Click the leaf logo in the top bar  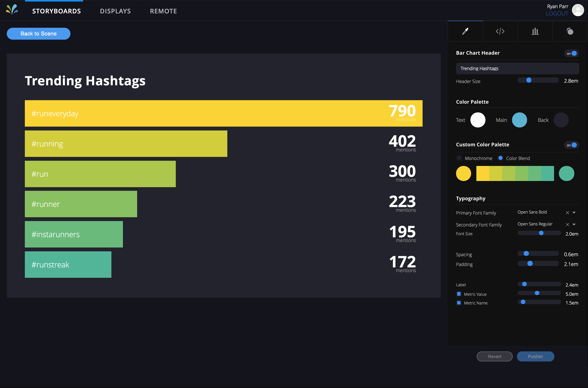12,10
